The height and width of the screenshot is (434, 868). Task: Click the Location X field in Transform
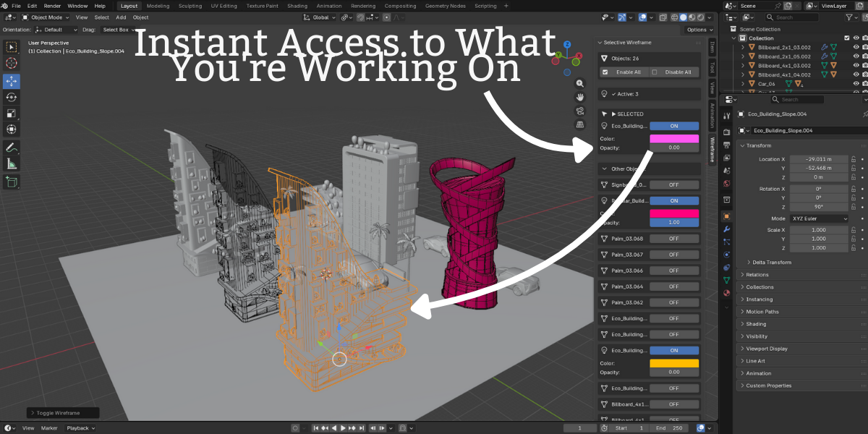coord(818,159)
